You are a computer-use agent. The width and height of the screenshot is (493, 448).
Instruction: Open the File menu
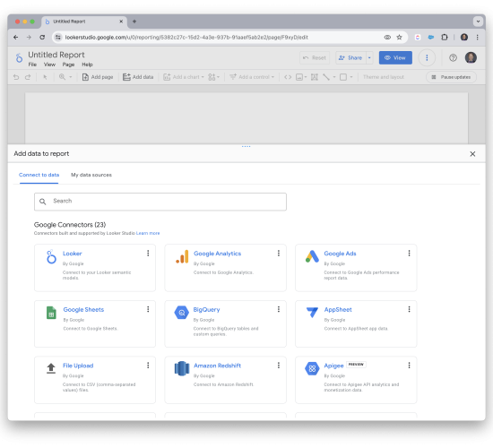pyautogui.click(x=32, y=65)
